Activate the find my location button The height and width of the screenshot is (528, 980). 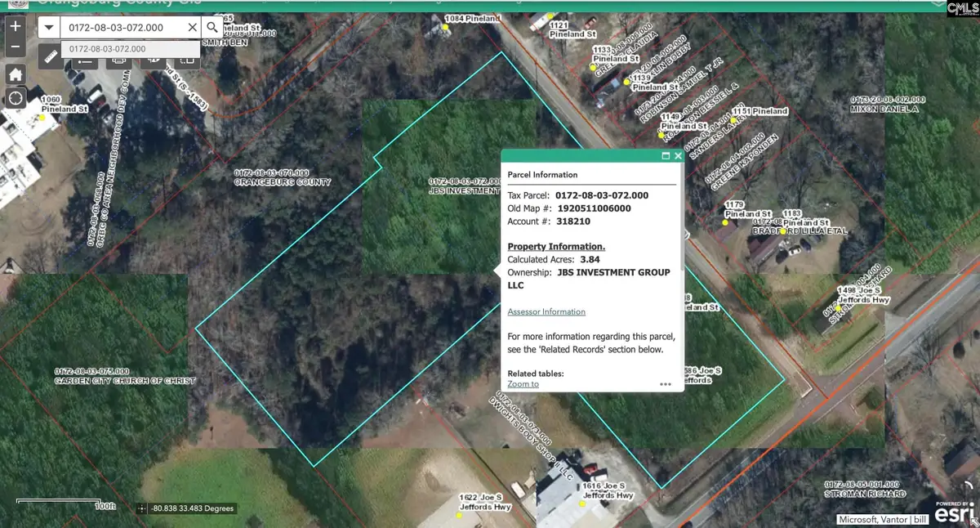tap(16, 99)
